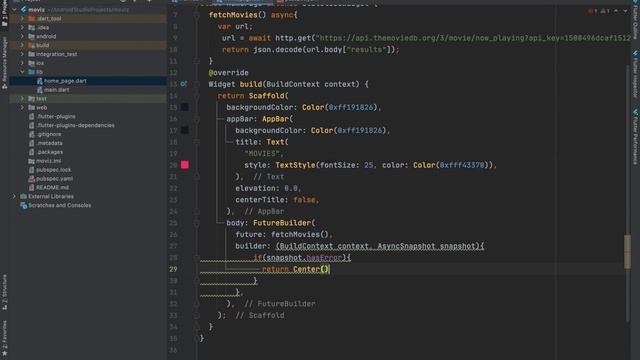The height and width of the screenshot is (360, 640).
Task: Open moviz.iml file
Action: pos(48,161)
